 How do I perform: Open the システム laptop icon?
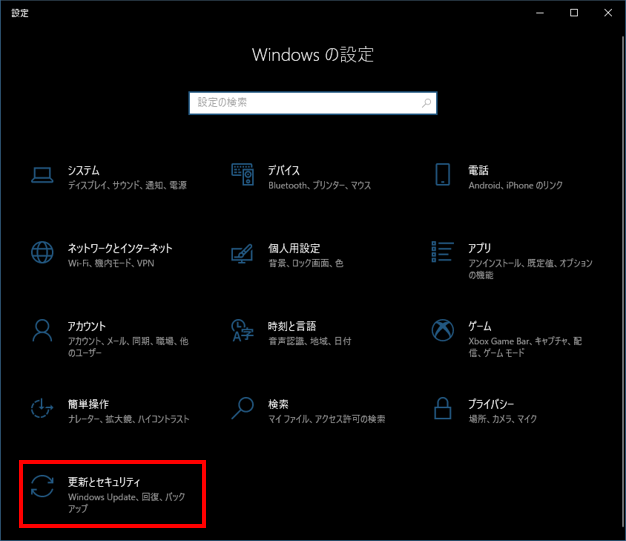[42, 175]
